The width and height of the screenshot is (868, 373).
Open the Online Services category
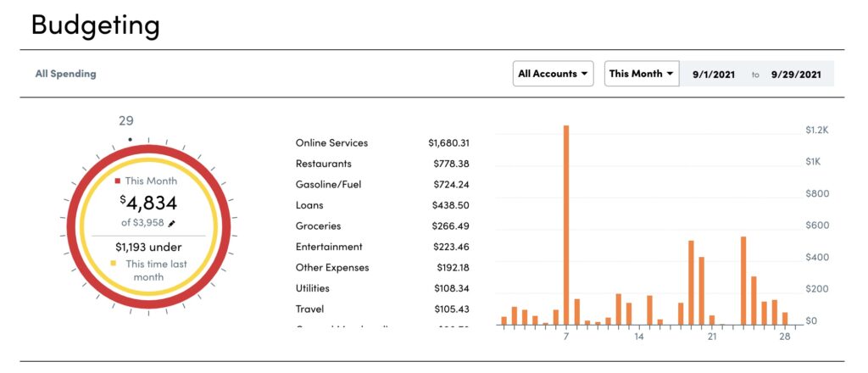click(x=331, y=143)
